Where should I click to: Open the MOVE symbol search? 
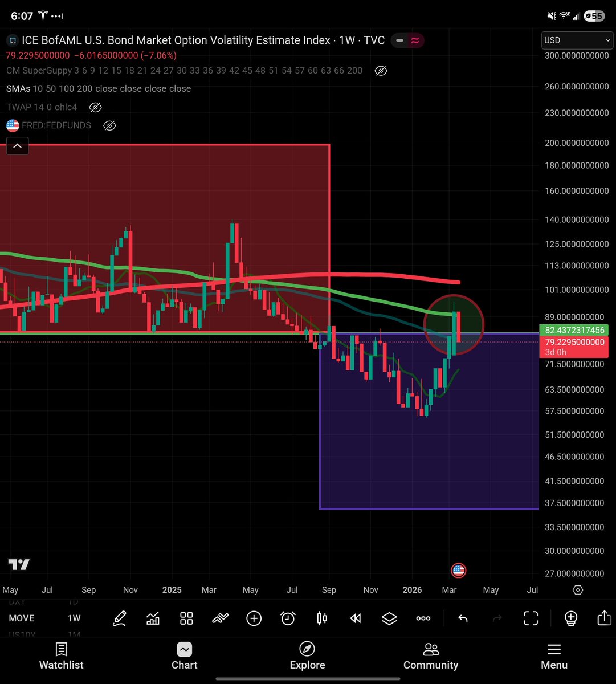point(22,618)
